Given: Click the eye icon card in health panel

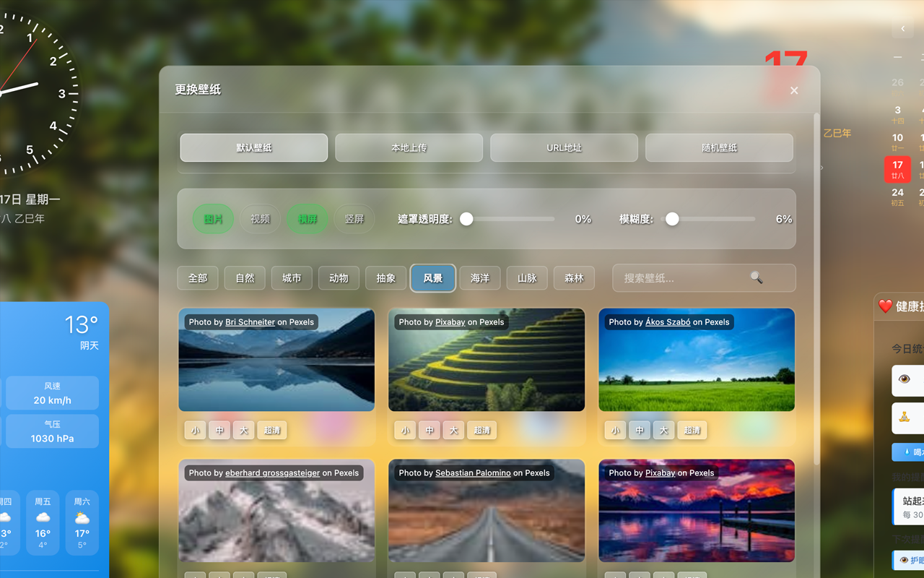Looking at the screenshot, I should 907,380.
